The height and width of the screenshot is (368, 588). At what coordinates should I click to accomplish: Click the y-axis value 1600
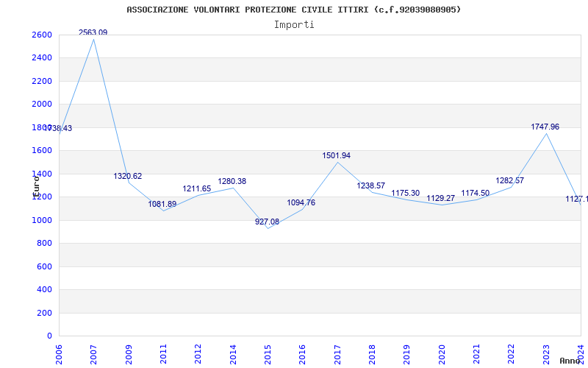coord(42,151)
